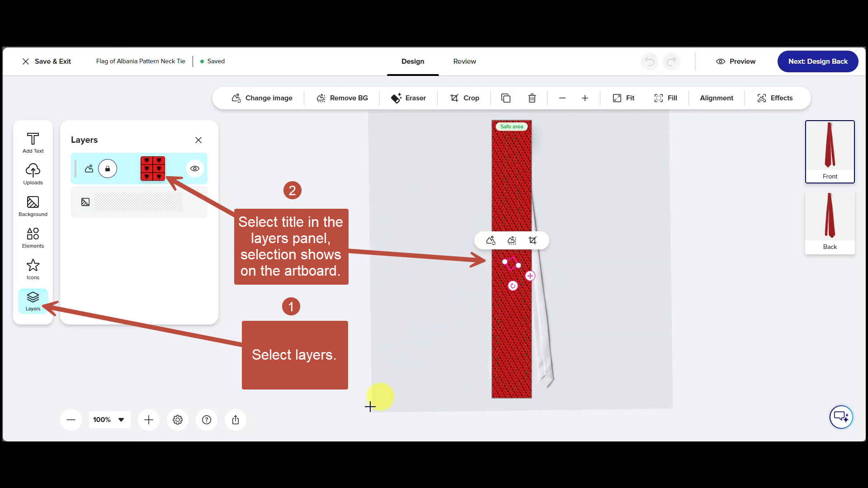Open the help question mark
The width and height of the screenshot is (868, 488).
pos(207,420)
